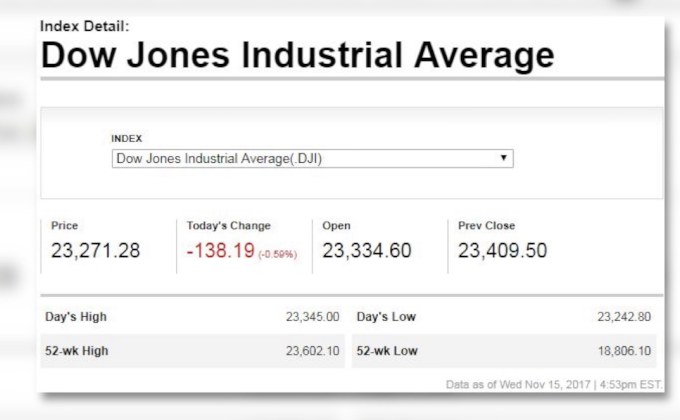
Task: Click the Day's High row label
Action: pyautogui.click(x=76, y=317)
